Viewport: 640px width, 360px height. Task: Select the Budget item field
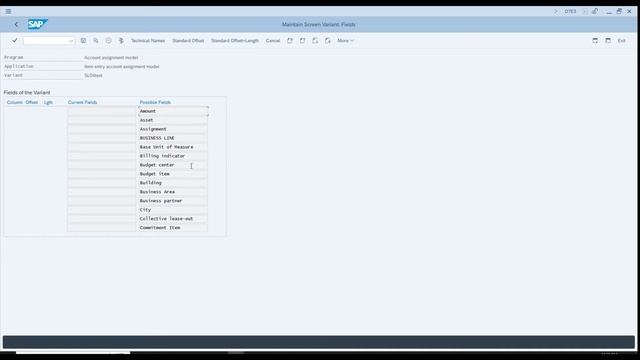tap(173, 174)
